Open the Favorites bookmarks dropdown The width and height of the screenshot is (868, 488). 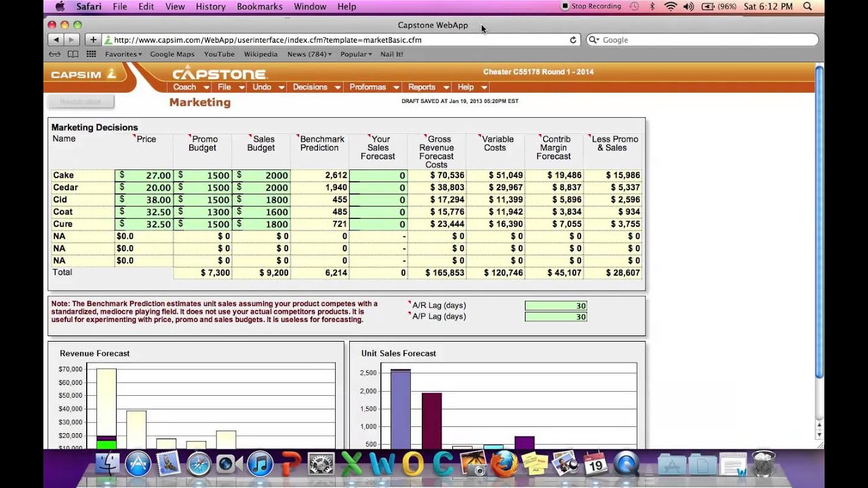(123, 54)
